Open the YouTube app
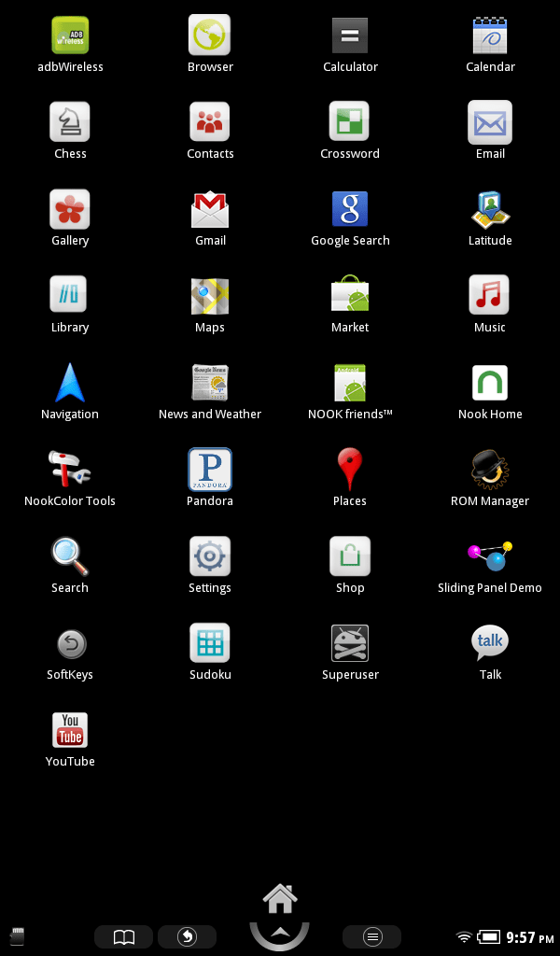 [70, 730]
